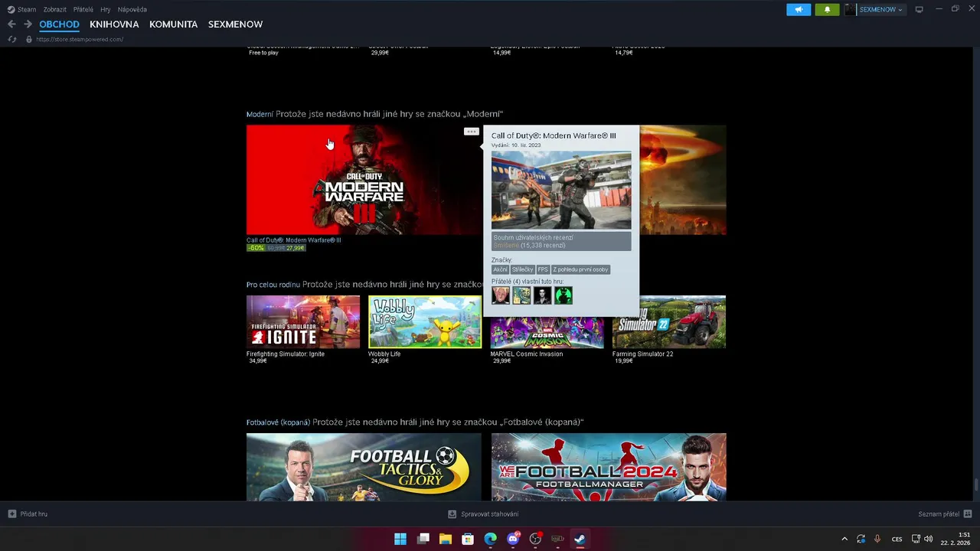Select the Akční tag
Image resolution: width=980 pixels, height=551 pixels.
(x=500, y=269)
